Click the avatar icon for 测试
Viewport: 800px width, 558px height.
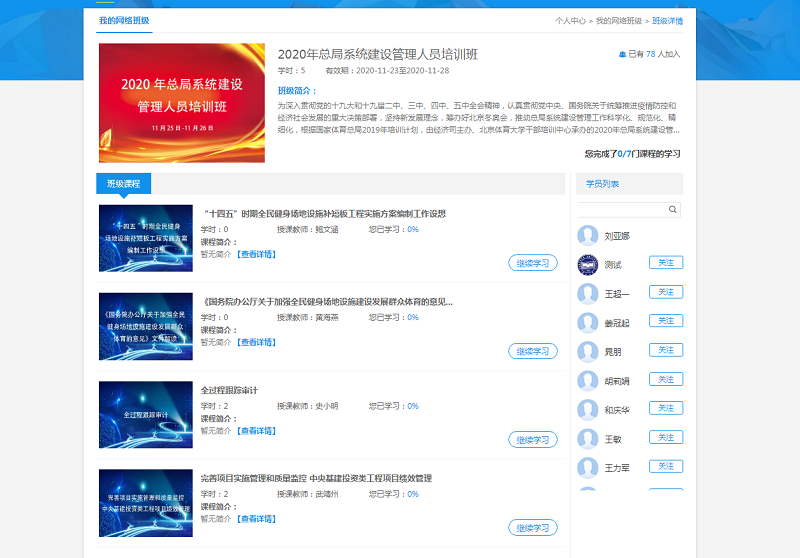coord(588,265)
